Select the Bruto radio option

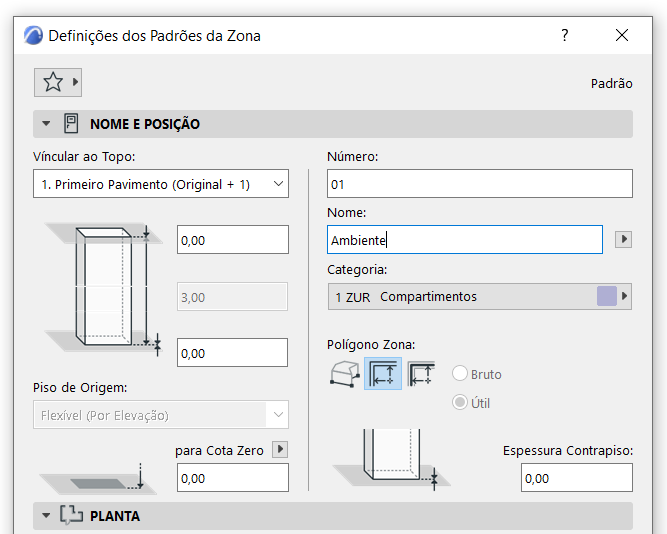[x=460, y=374]
